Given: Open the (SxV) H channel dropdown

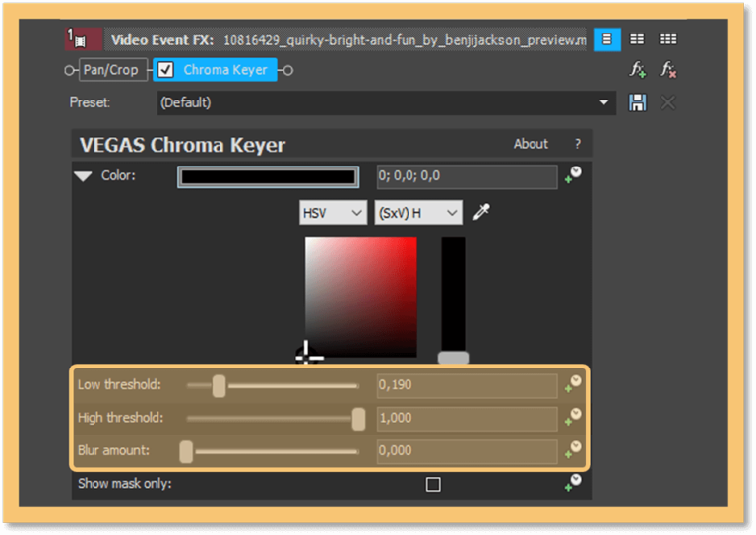Looking at the screenshot, I should pos(418,213).
